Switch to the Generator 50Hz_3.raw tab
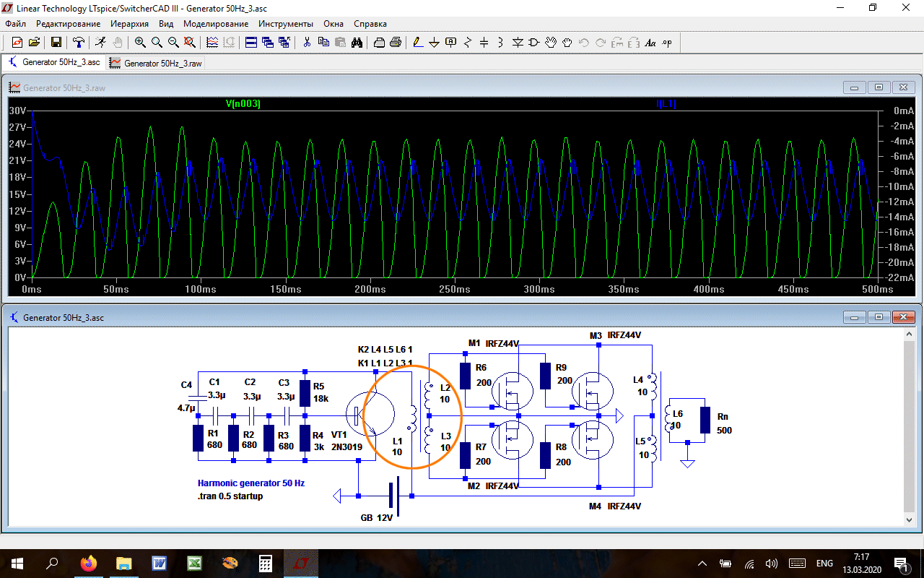 pyautogui.click(x=156, y=63)
